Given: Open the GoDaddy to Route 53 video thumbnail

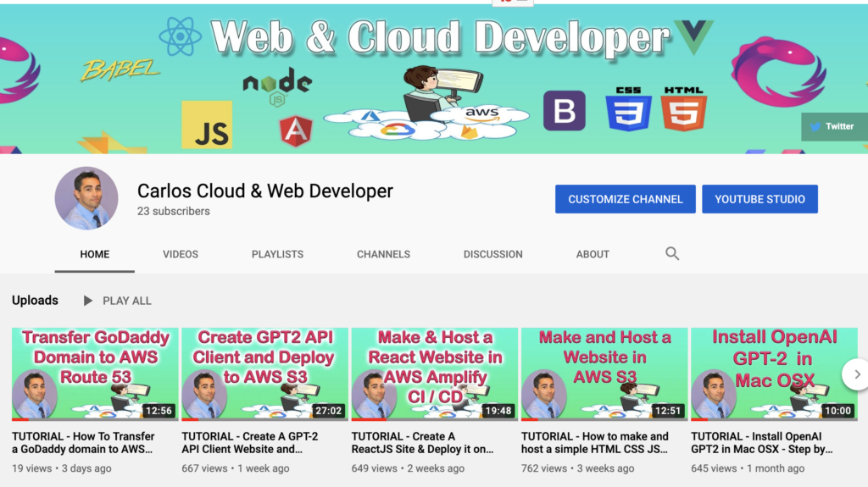Looking at the screenshot, I should 95,374.
